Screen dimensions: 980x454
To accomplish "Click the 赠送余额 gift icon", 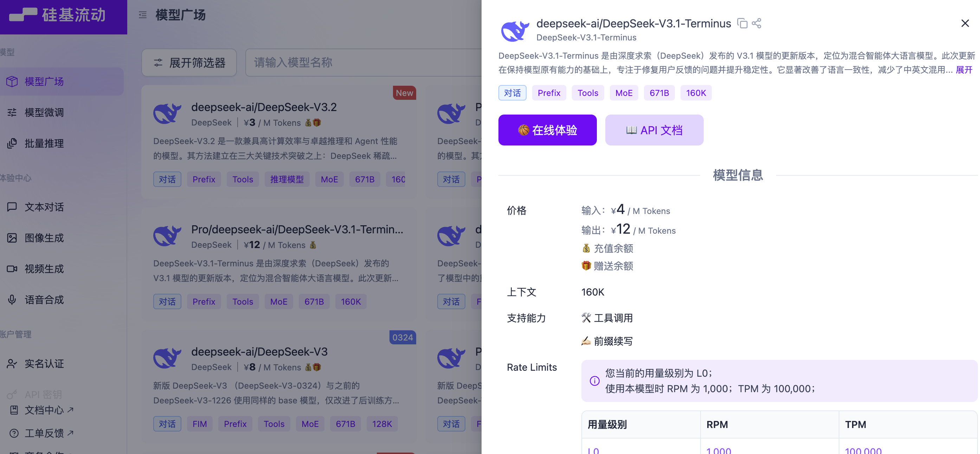I will [586, 266].
